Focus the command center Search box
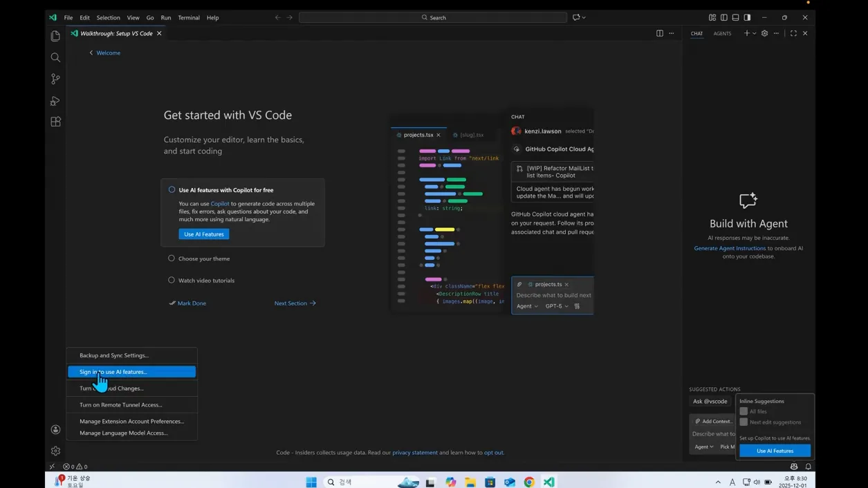 [433, 17]
